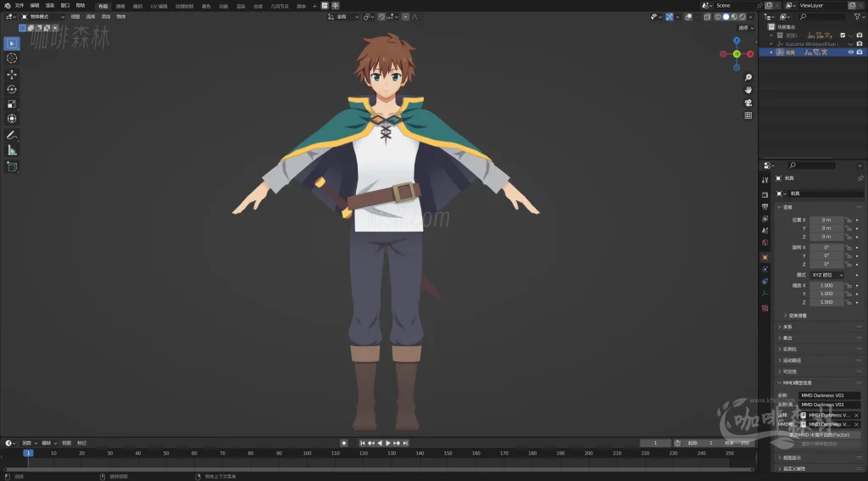Select the Transform tool in left toolbar

pyautogui.click(x=12, y=119)
